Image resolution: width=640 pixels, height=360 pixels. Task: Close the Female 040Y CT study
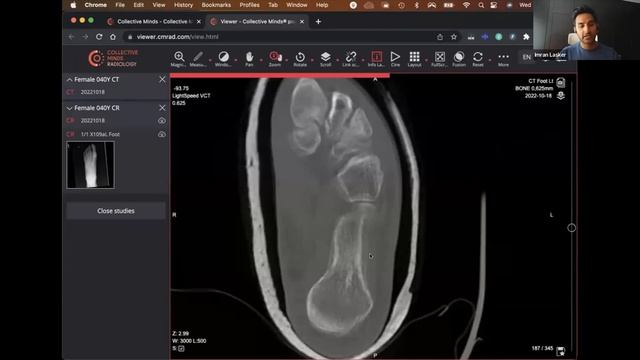coord(162,80)
